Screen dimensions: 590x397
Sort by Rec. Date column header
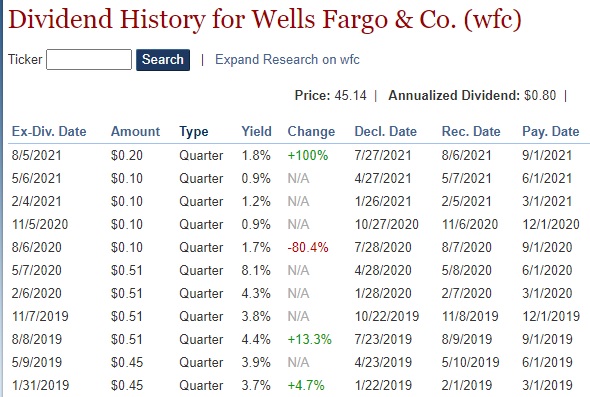pos(471,131)
